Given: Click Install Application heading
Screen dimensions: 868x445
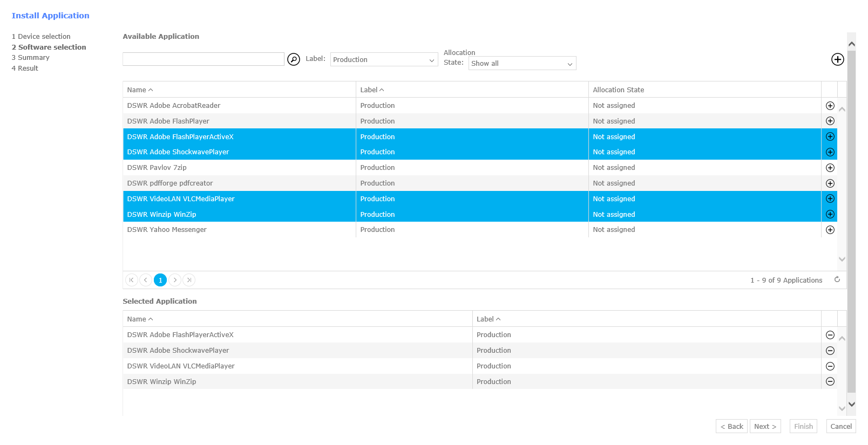Looking at the screenshot, I should click(51, 16).
